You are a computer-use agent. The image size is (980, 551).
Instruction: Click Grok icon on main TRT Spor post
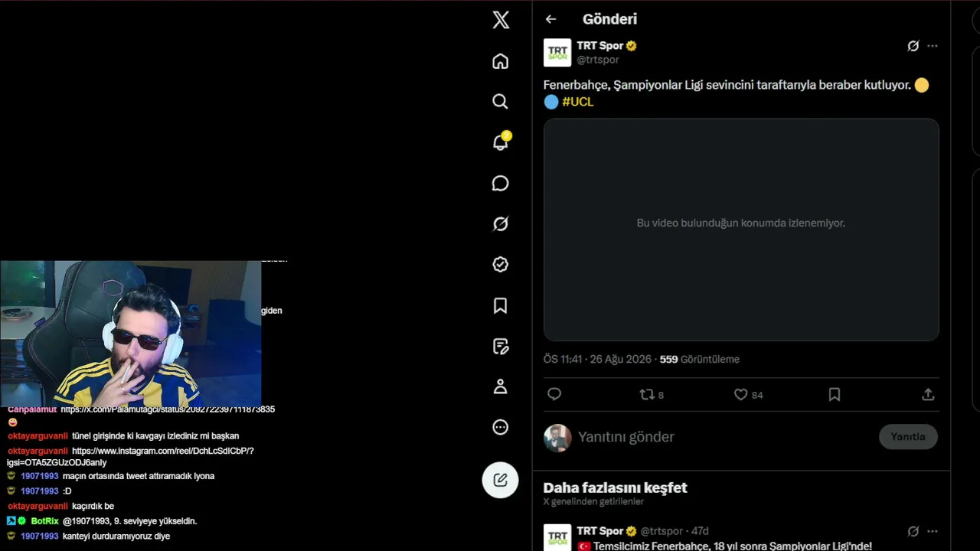click(913, 46)
